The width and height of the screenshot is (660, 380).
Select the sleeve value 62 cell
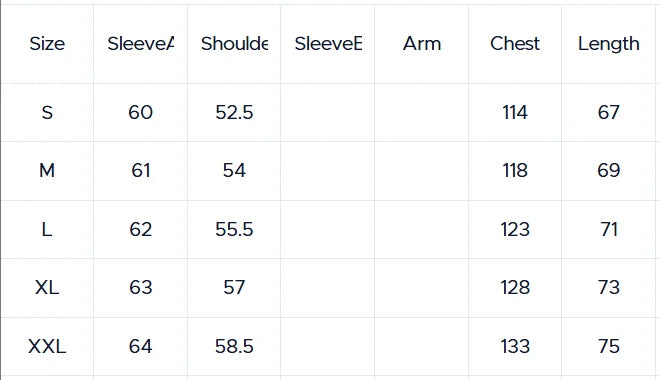tap(141, 229)
